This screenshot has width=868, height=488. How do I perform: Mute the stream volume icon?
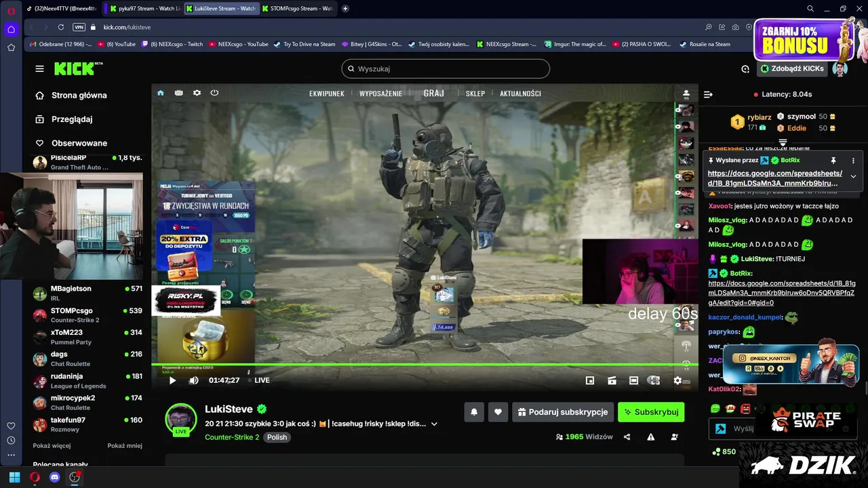tap(193, 380)
